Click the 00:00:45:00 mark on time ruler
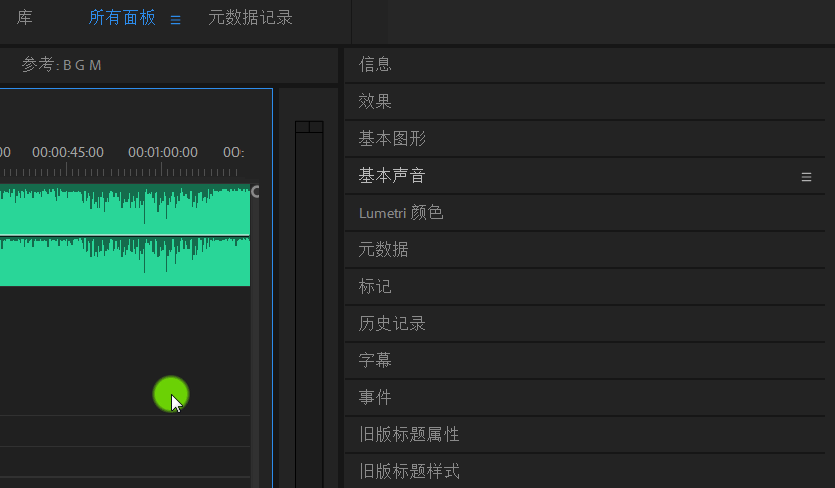835x488 pixels. (x=68, y=152)
